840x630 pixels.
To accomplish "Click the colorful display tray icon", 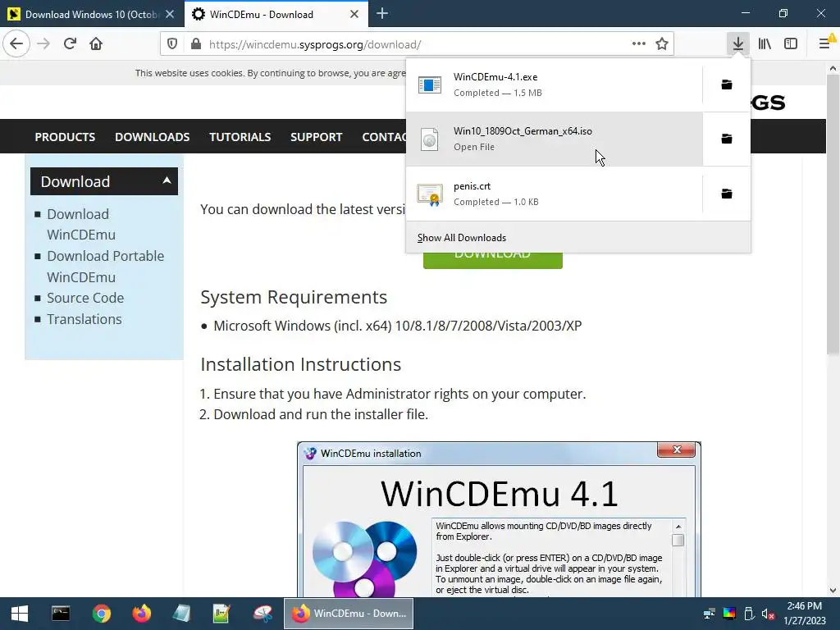I will click(x=729, y=614).
